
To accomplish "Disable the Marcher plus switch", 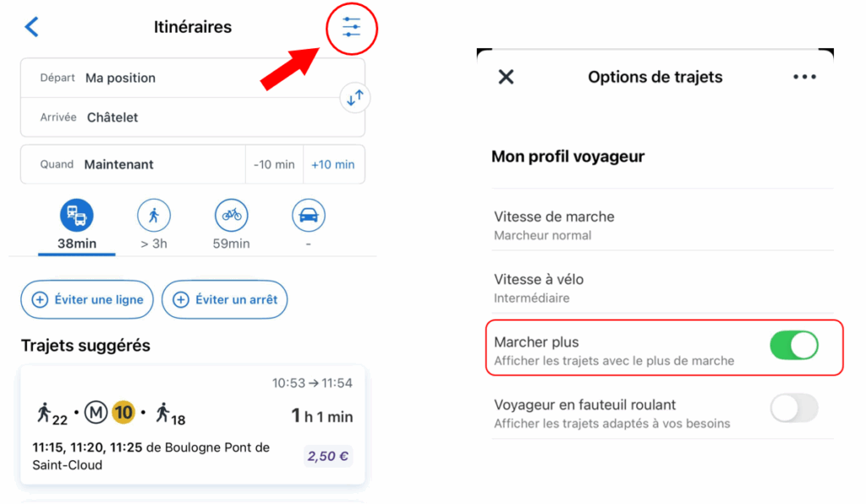I will [794, 346].
